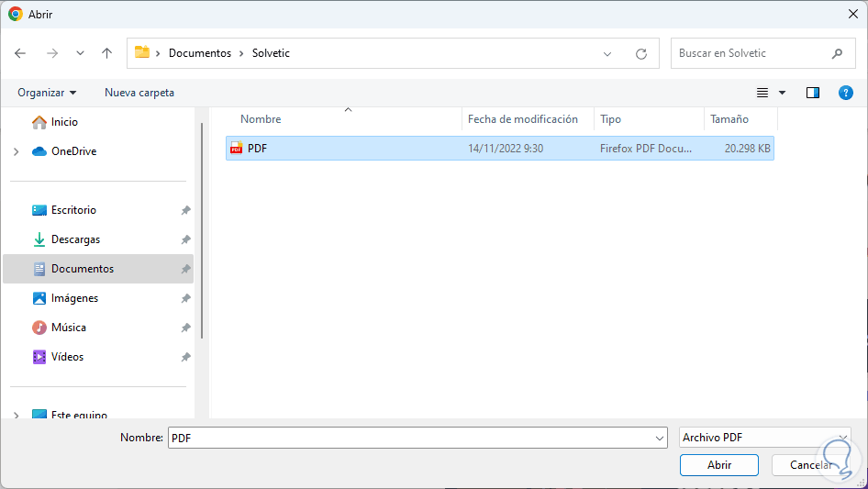This screenshot has height=489, width=868.
Task: Click the pin icon next to Imágenes
Action: pyautogui.click(x=185, y=298)
